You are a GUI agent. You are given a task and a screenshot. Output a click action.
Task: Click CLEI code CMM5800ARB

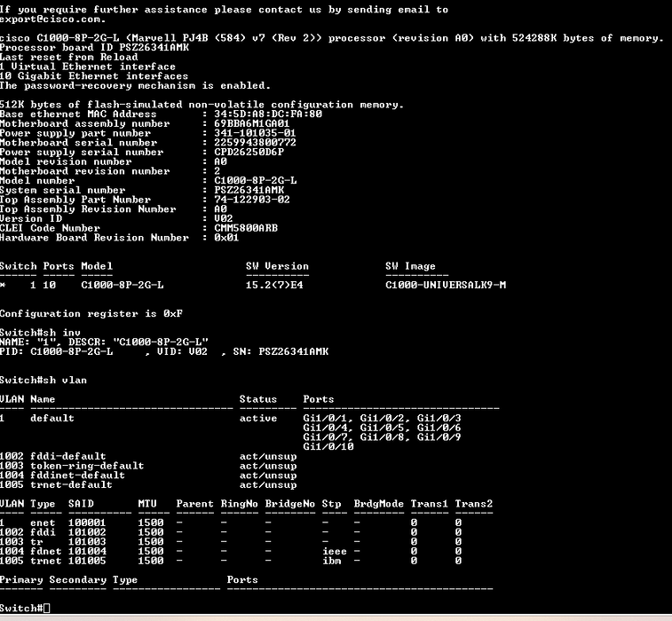point(246,228)
